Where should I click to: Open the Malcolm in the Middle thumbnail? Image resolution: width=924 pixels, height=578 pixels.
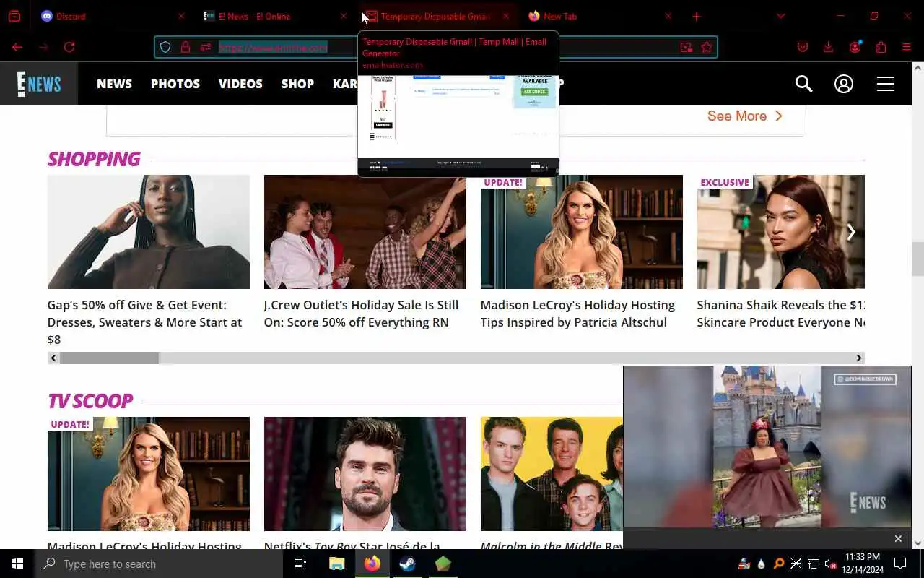point(552,474)
